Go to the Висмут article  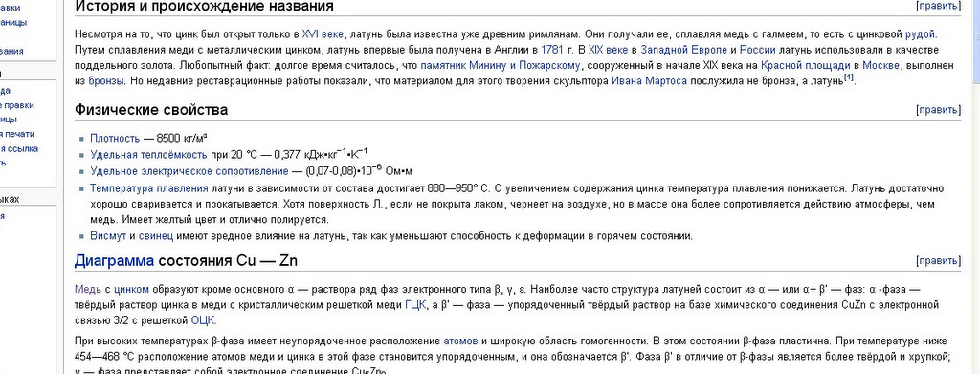click(108, 236)
